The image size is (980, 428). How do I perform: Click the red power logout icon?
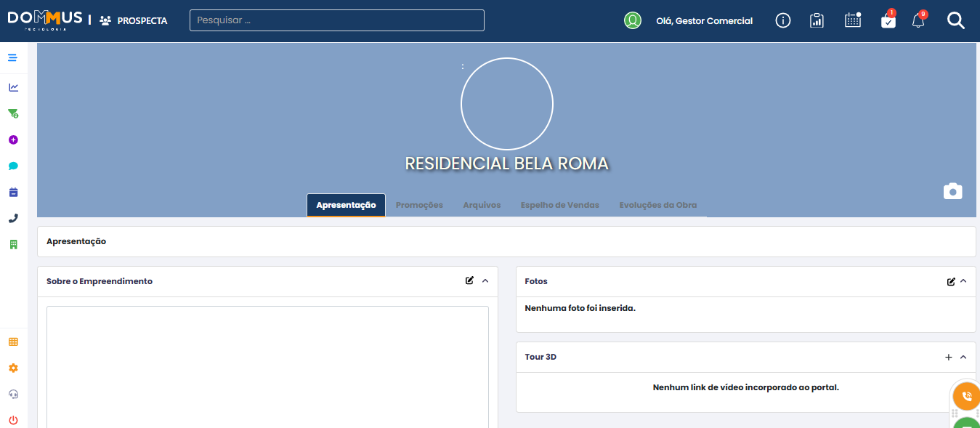tap(13, 420)
